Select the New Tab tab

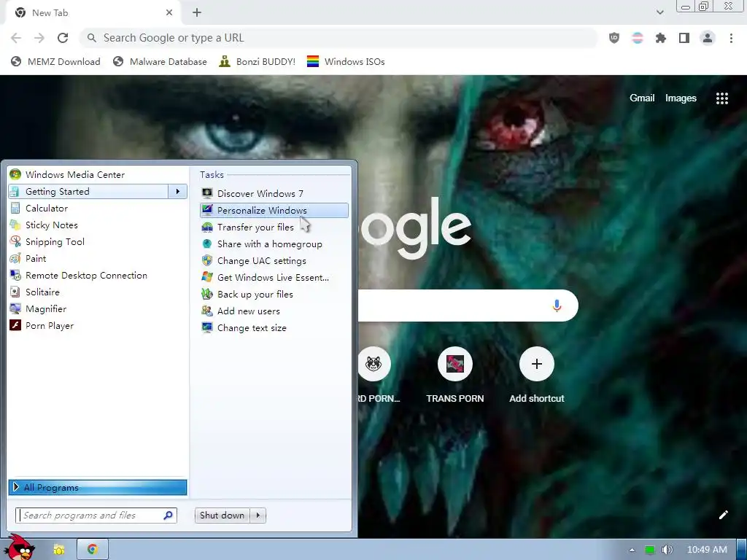click(x=93, y=13)
